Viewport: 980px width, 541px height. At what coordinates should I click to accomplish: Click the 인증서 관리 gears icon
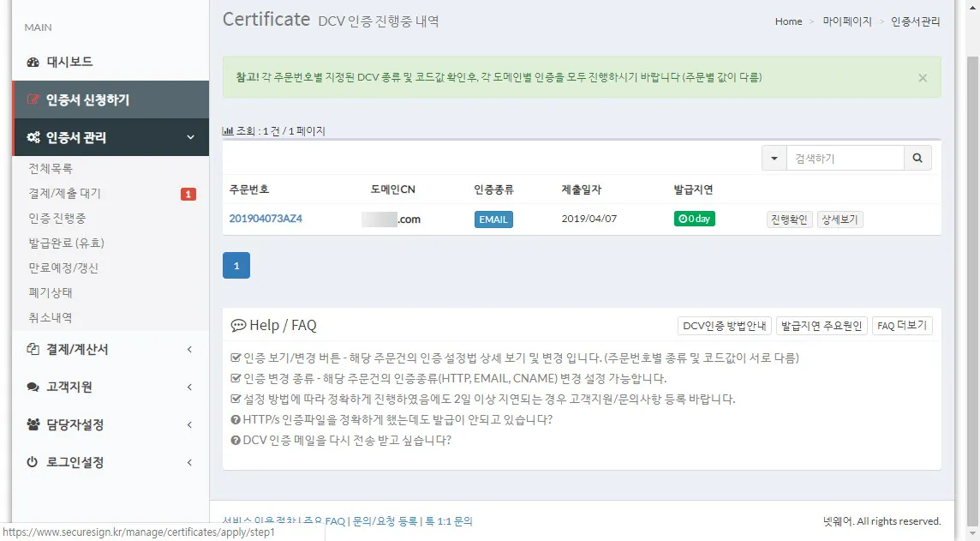(33, 138)
